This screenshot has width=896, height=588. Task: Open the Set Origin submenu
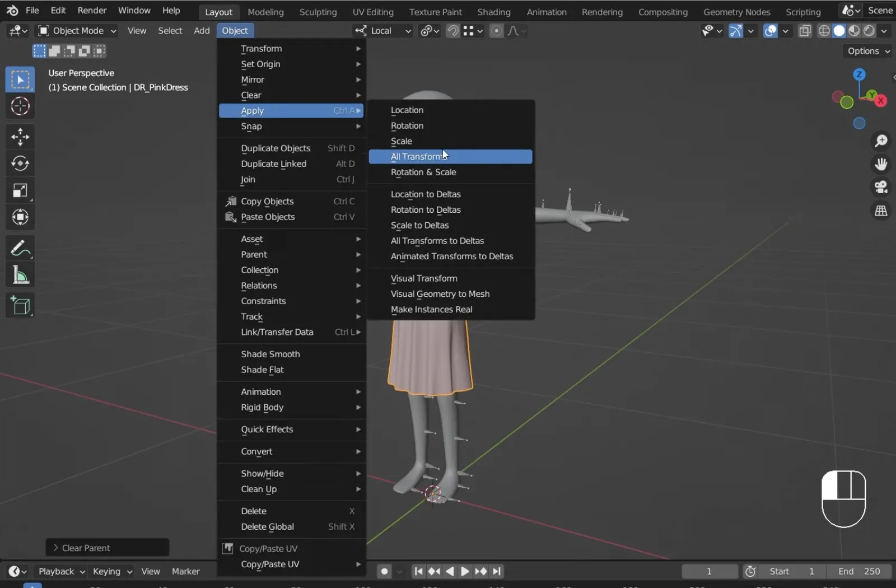point(291,64)
